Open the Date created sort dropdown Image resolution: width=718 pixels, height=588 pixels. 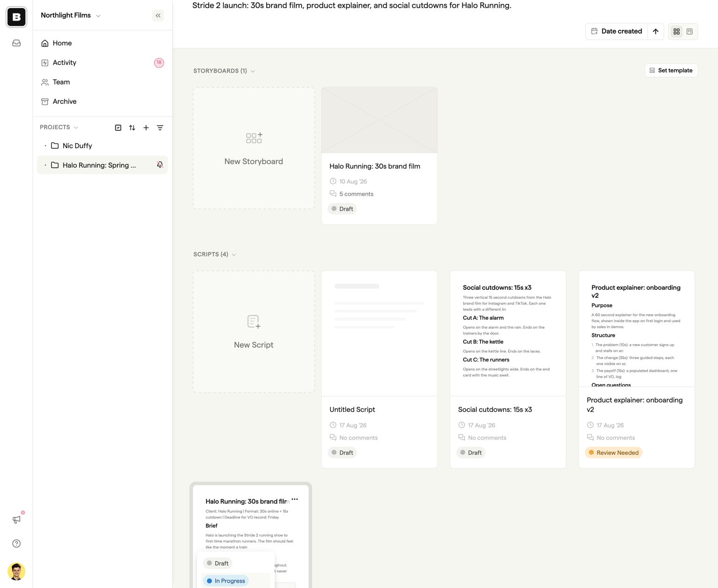click(617, 31)
